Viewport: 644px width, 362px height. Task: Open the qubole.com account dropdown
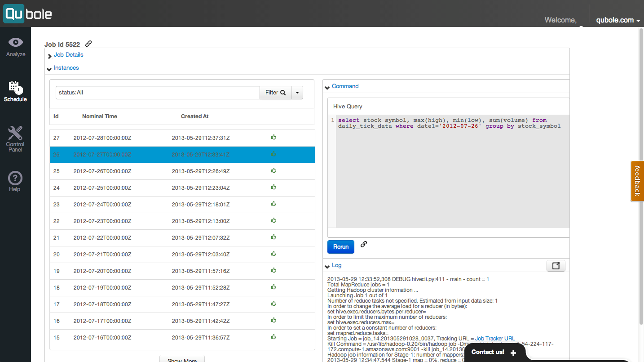618,20
